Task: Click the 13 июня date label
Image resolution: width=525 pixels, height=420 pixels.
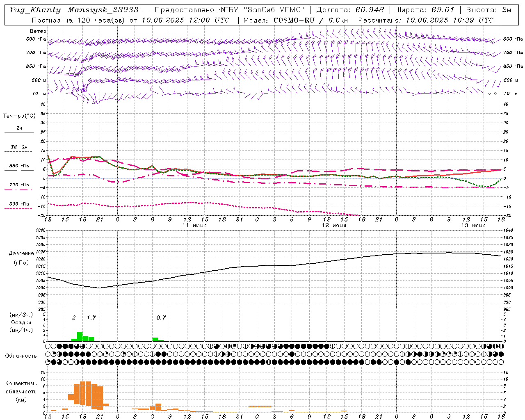Action: click(473, 226)
